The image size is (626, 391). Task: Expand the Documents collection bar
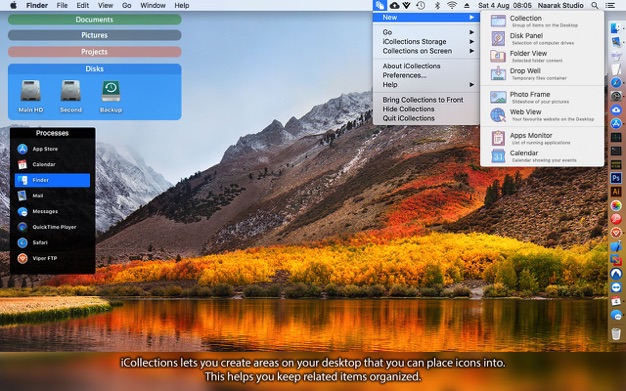pyautogui.click(x=95, y=20)
